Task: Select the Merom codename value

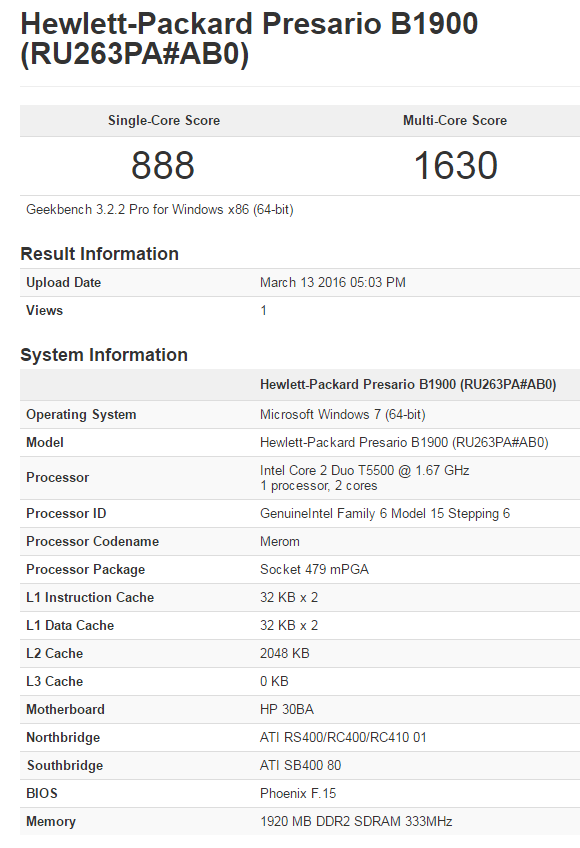Action: (280, 541)
